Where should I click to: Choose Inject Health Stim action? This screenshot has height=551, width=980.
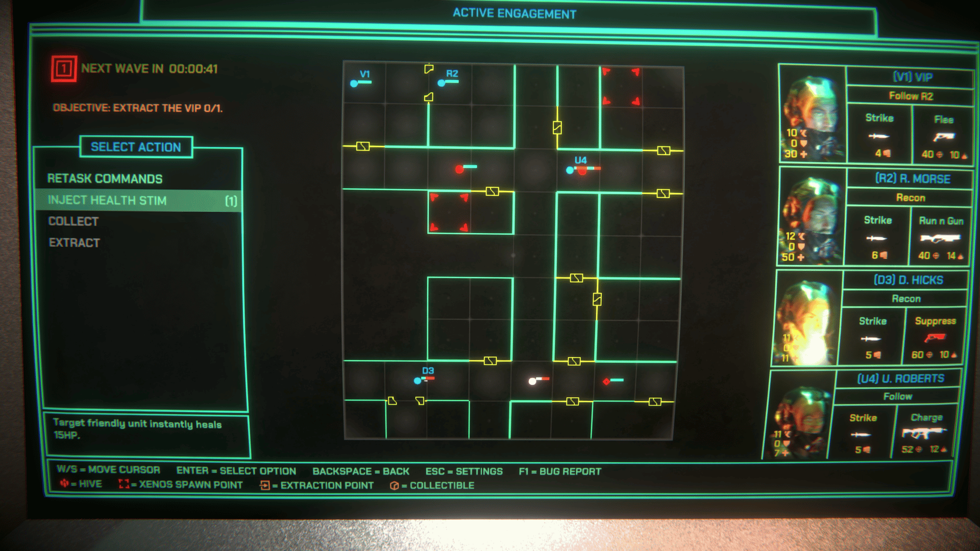(107, 201)
